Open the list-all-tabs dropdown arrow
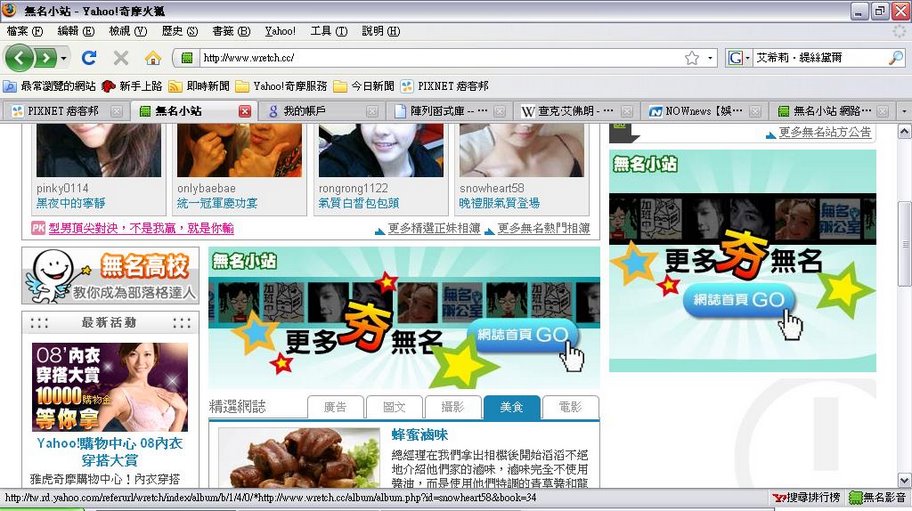The width and height of the screenshot is (912, 511). [x=904, y=110]
